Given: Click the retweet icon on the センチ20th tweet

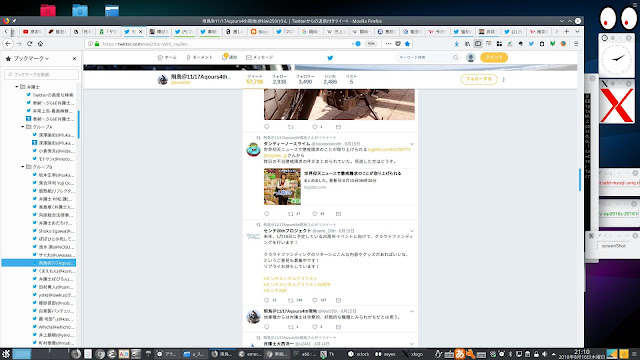Looking at the screenshot, I should [291, 300].
